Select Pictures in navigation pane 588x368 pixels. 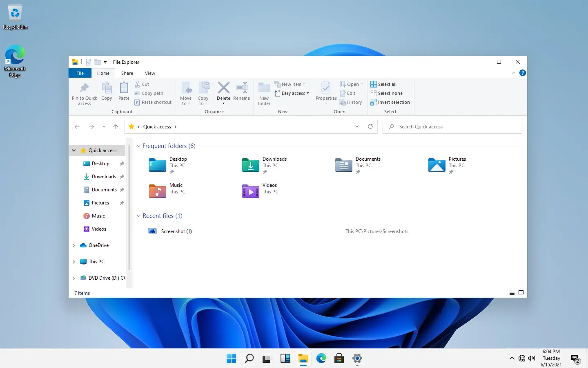(100, 203)
